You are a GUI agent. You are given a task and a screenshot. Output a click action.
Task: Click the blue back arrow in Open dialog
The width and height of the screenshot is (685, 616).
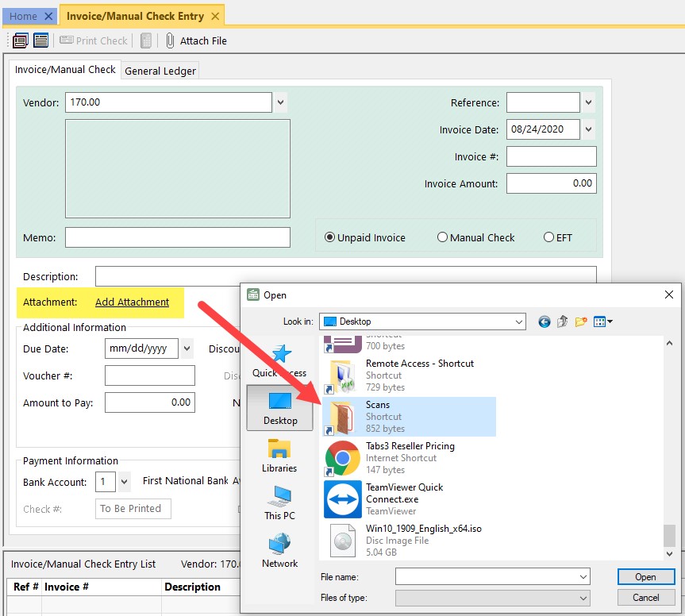544,321
